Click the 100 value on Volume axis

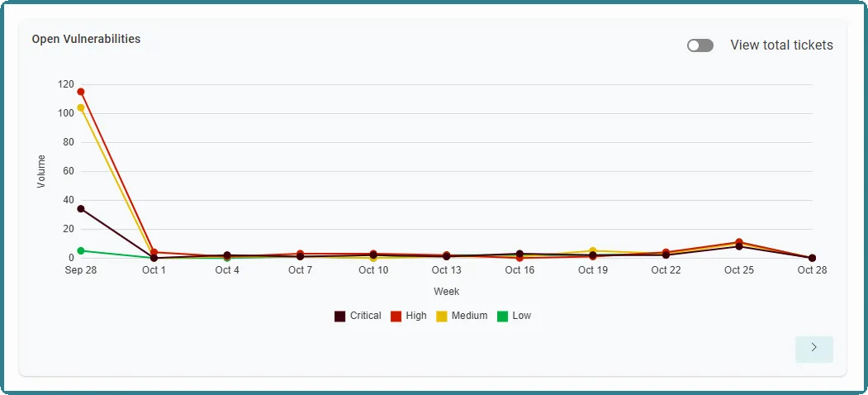(65, 113)
